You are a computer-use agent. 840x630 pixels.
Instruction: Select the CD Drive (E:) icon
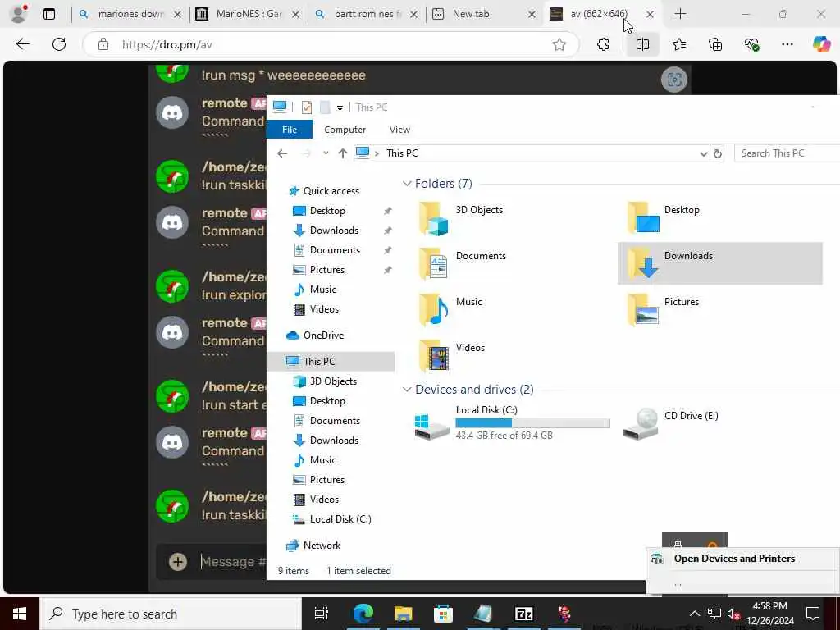tap(641, 424)
